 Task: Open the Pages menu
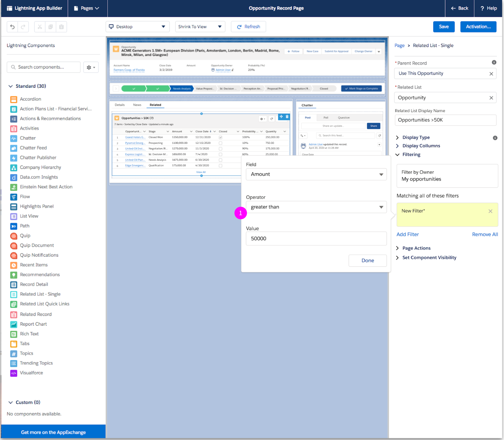(x=87, y=8)
